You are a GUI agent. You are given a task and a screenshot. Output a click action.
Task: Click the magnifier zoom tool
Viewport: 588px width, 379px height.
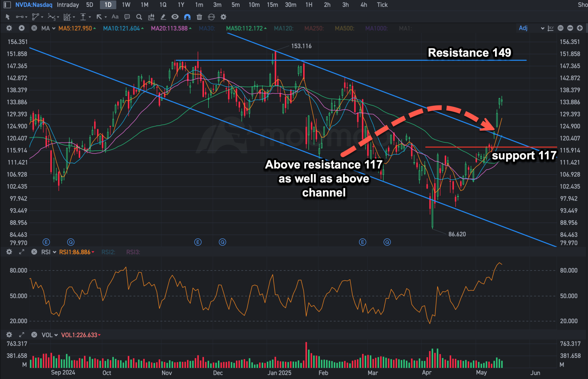(139, 17)
